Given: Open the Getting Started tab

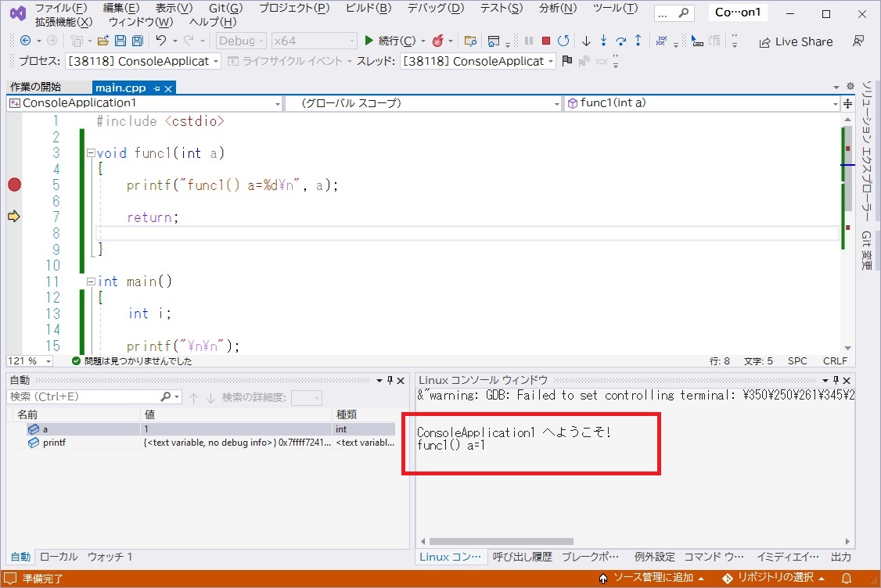Looking at the screenshot, I should click(x=35, y=87).
